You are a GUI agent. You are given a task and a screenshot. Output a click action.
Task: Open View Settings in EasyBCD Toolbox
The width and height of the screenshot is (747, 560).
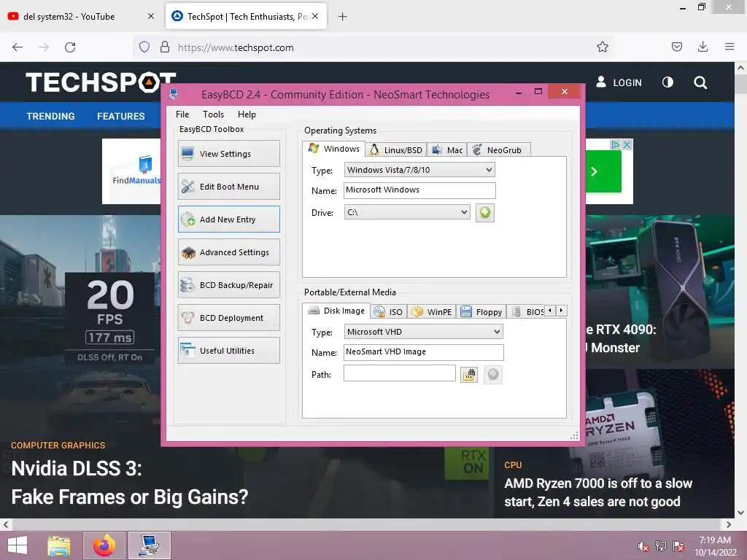(x=228, y=153)
